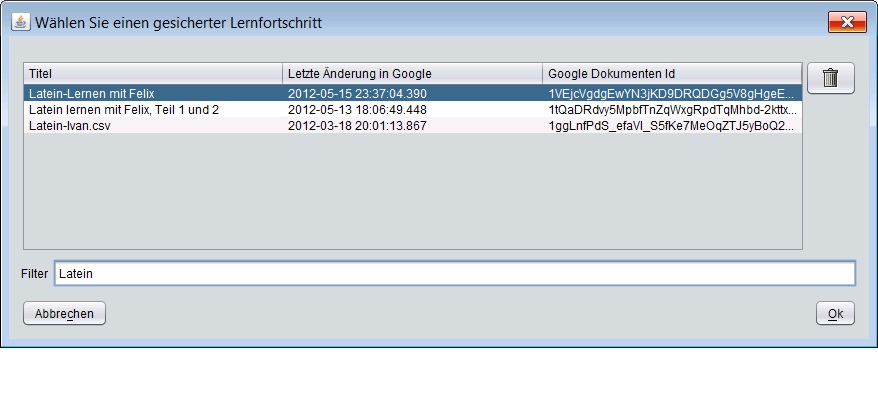
Task: Click the Java icon in title bar
Action: [21, 22]
